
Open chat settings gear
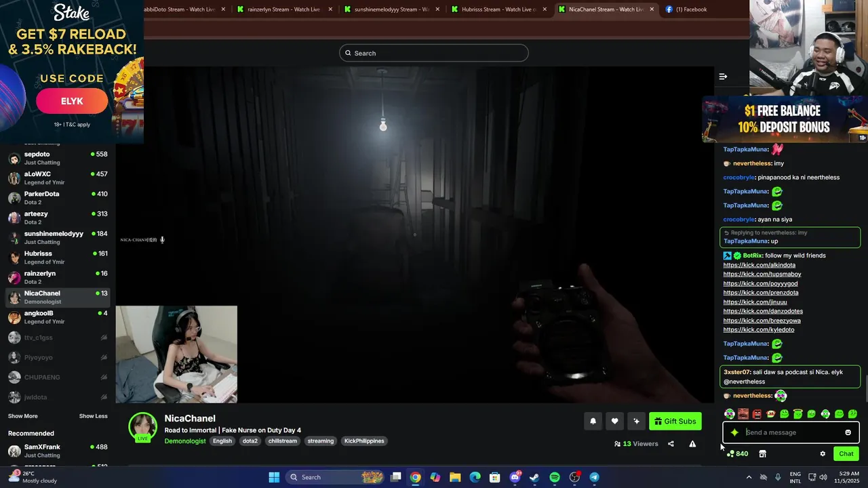[823, 453]
